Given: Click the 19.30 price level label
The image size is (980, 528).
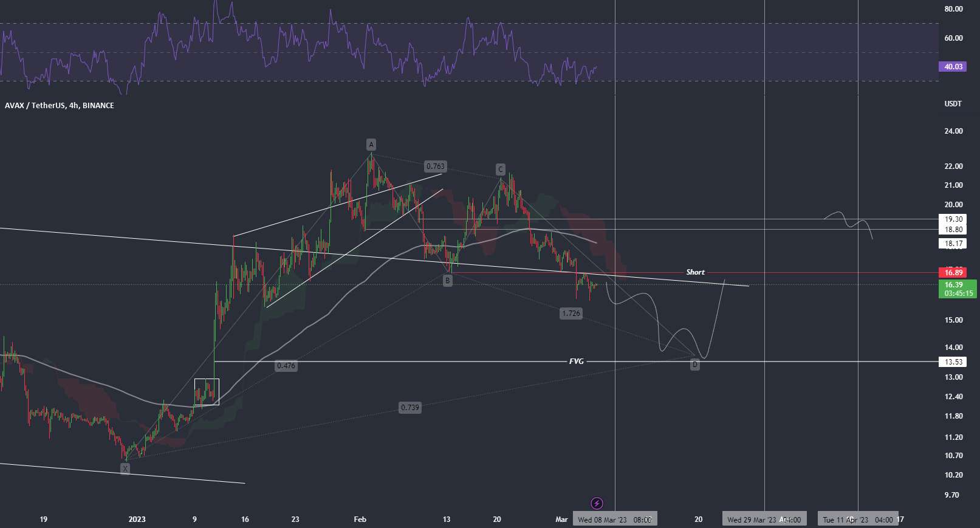Looking at the screenshot, I should point(953,219).
